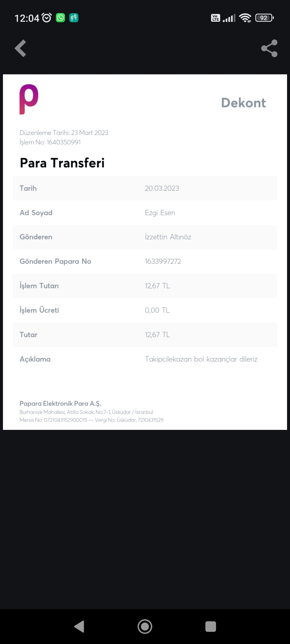
Task: Tap the sender name İzzettin Altınöz
Action: [168, 237]
